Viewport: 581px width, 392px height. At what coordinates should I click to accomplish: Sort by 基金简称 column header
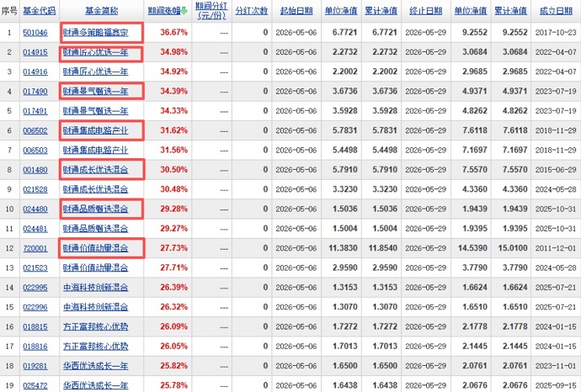102,11
